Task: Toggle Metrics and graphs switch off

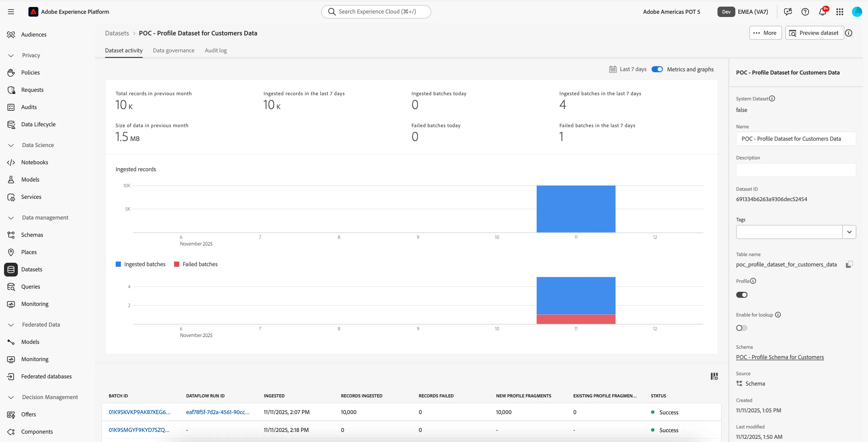Action: [657, 69]
